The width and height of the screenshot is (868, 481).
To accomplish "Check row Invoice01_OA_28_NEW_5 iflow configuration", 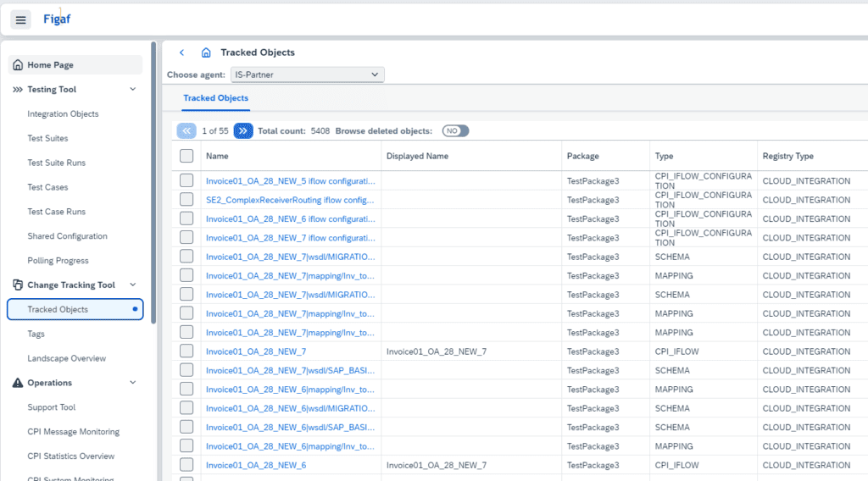I will (186, 180).
